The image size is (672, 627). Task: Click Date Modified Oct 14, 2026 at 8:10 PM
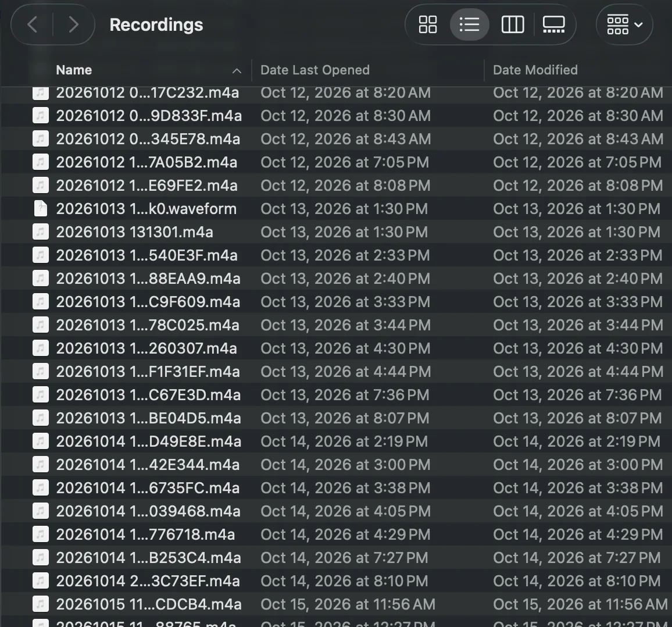(x=577, y=580)
